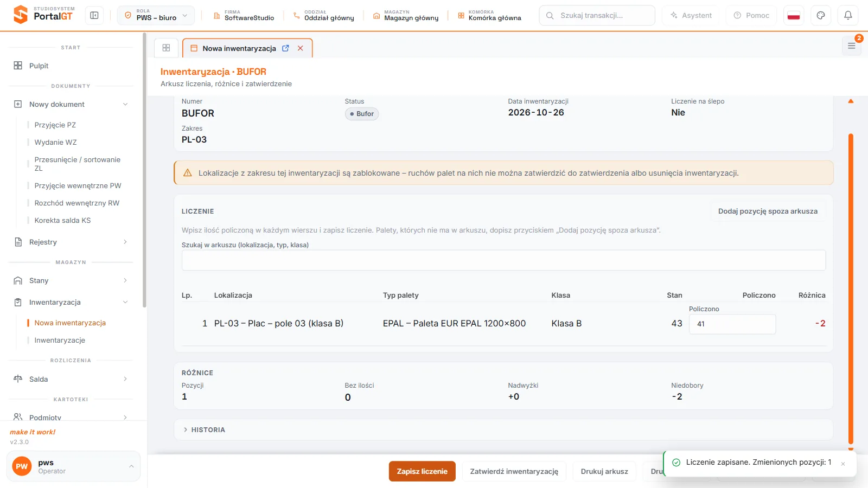Click the orange vertical scrollbar
868x488 pixels.
(x=851, y=288)
